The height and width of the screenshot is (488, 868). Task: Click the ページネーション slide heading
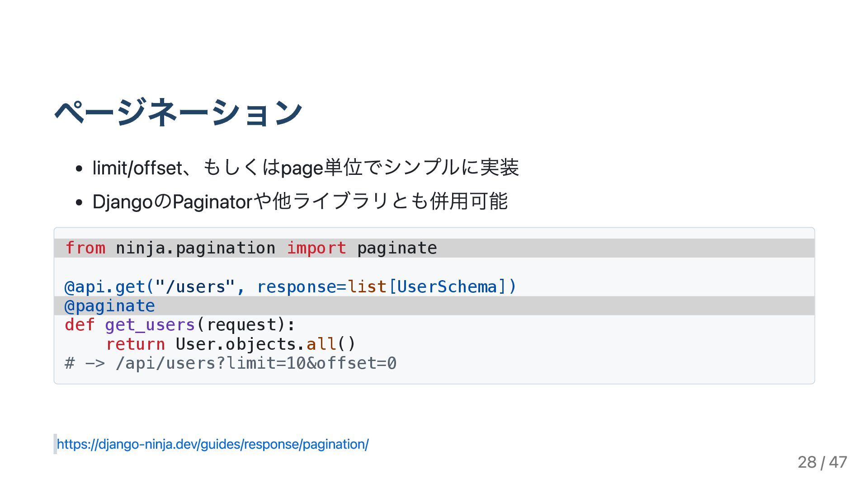(178, 112)
